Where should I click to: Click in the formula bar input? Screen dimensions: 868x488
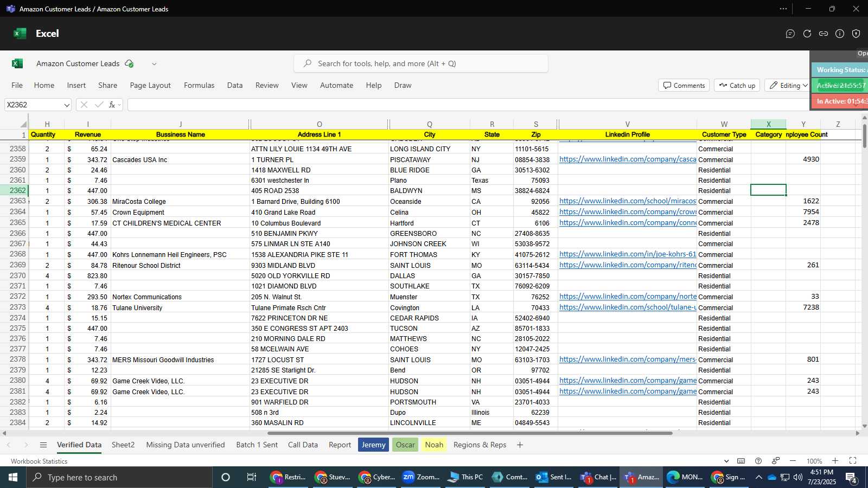468,105
